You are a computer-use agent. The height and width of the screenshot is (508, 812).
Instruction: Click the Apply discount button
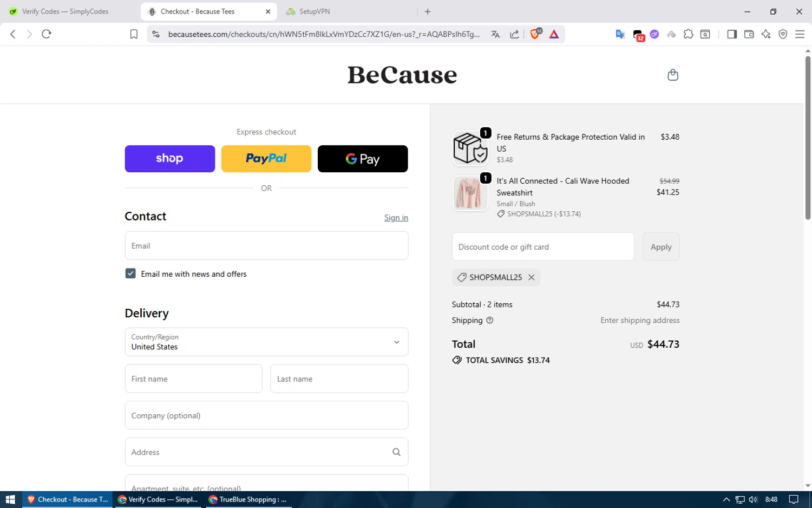661,247
